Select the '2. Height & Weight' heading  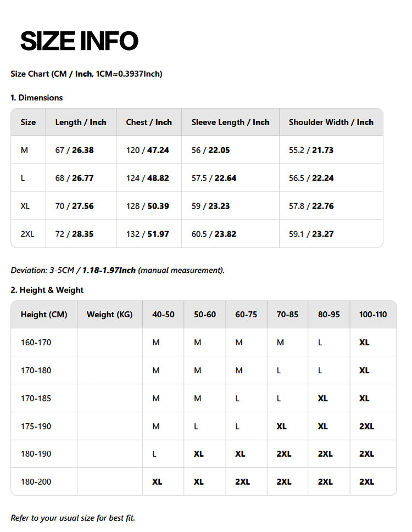47,290
